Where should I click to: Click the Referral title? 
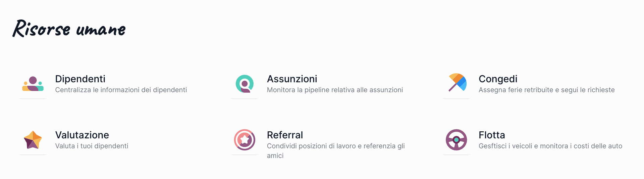285,135
